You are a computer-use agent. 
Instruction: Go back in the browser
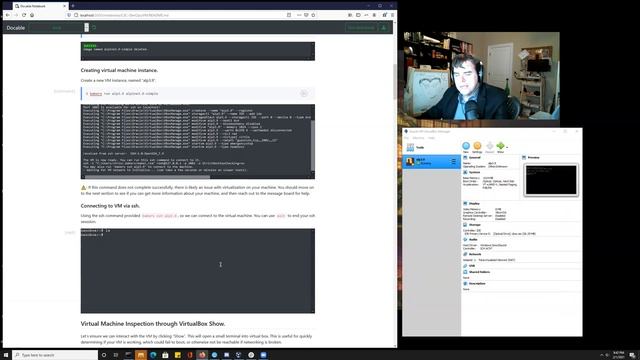(x=7, y=15)
